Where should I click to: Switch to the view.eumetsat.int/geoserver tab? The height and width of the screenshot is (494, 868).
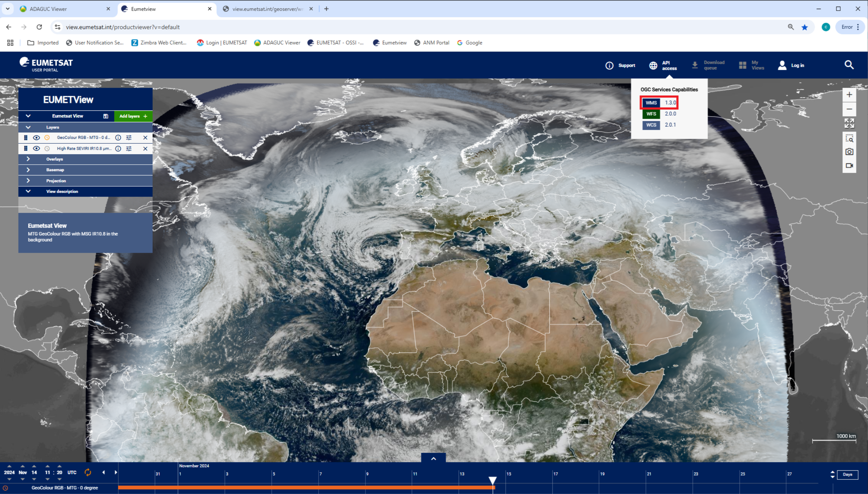click(x=268, y=9)
